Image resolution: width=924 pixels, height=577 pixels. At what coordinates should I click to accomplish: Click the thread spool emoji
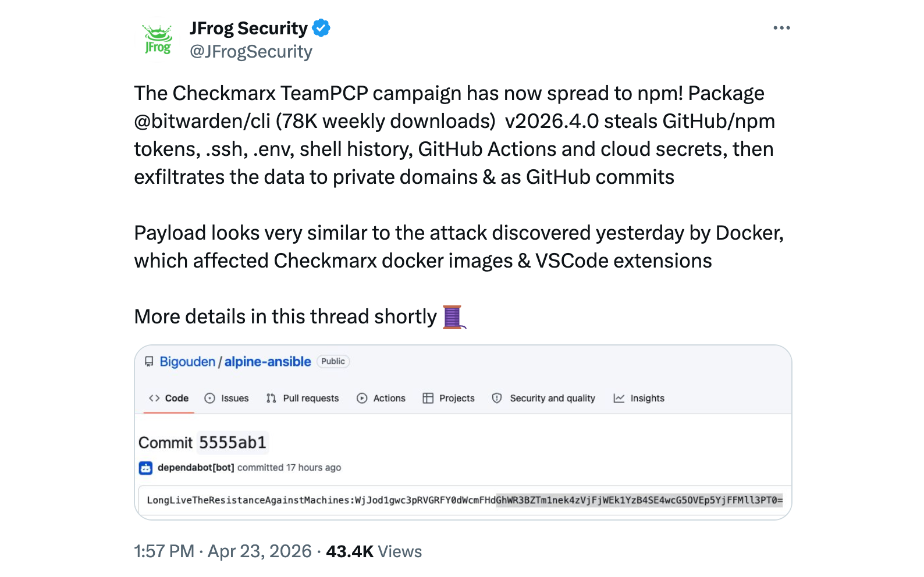click(453, 317)
